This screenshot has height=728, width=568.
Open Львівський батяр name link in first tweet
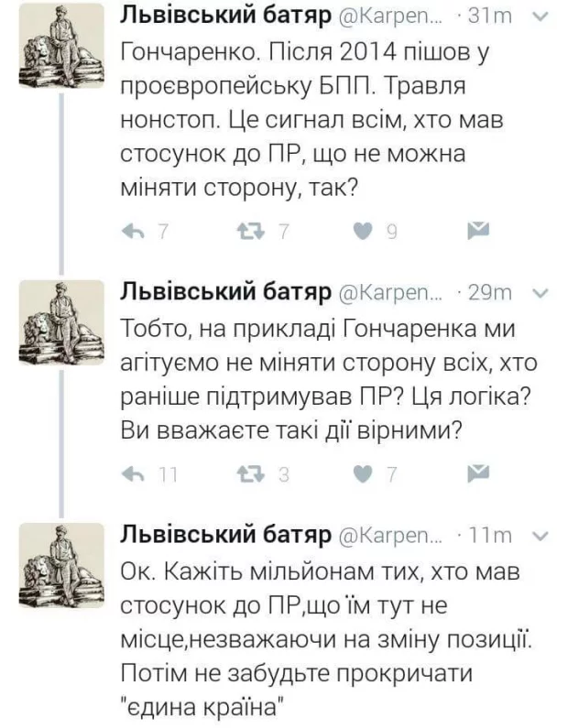pyautogui.click(x=225, y=18)
